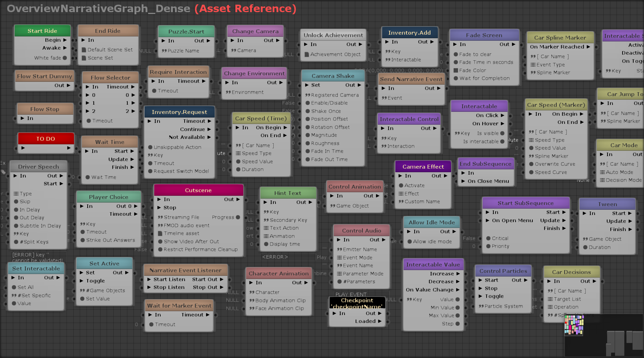The width and height of the screenshot is (644, 358).
Task: Click the quote icon next to Registered Camera
Action: point(307,95)
